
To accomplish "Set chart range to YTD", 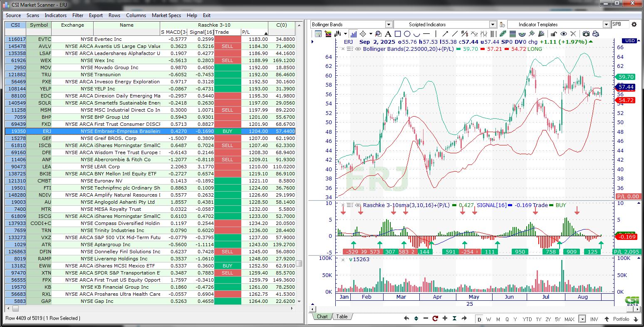I will pos(527,319).
